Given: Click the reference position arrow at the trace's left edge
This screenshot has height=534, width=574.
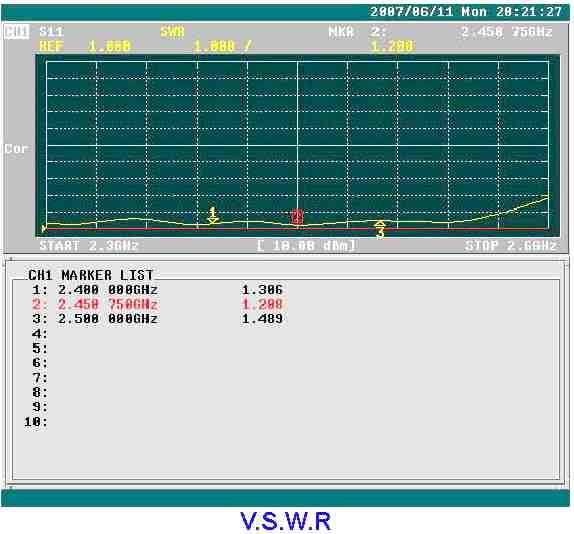Looking at the screenshot, I should point(44,229).
